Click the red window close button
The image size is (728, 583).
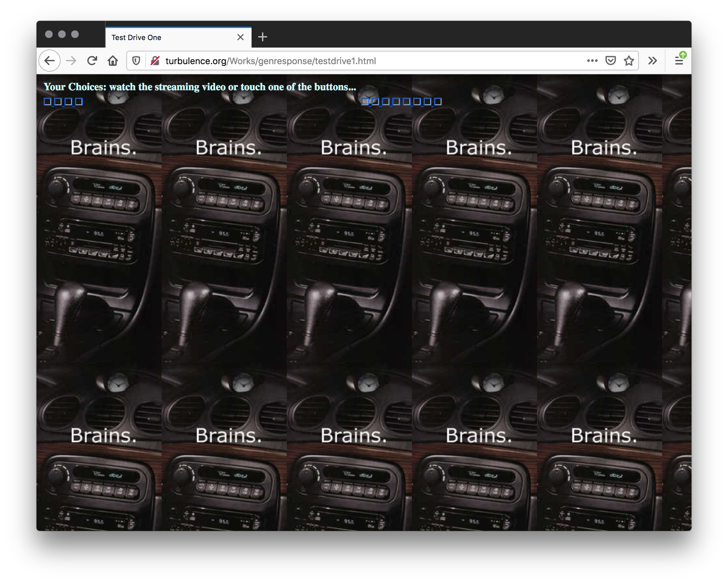pyautogui.click(x=49, y=35)
